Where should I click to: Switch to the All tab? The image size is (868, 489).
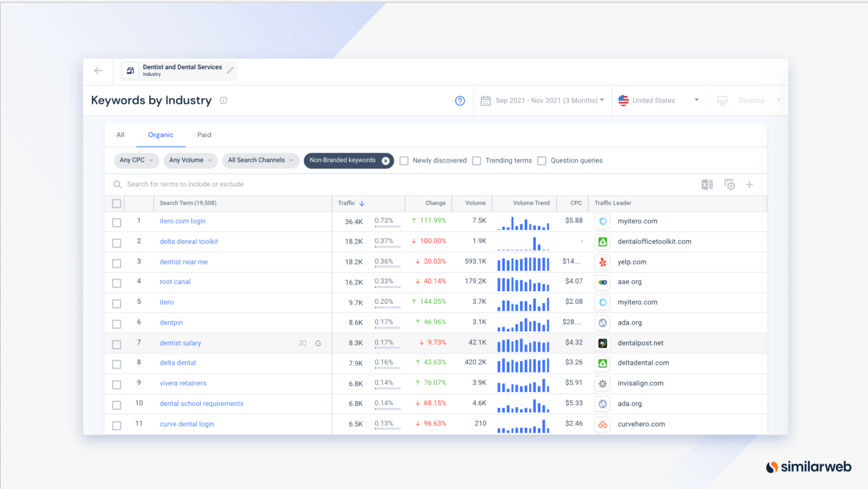coord(121,135)
